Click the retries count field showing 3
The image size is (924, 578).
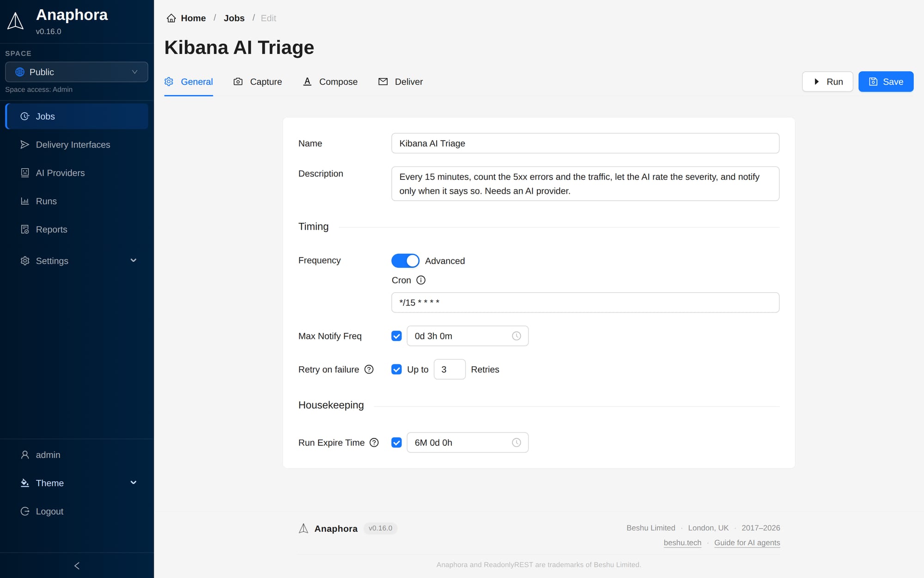(450, 369)
